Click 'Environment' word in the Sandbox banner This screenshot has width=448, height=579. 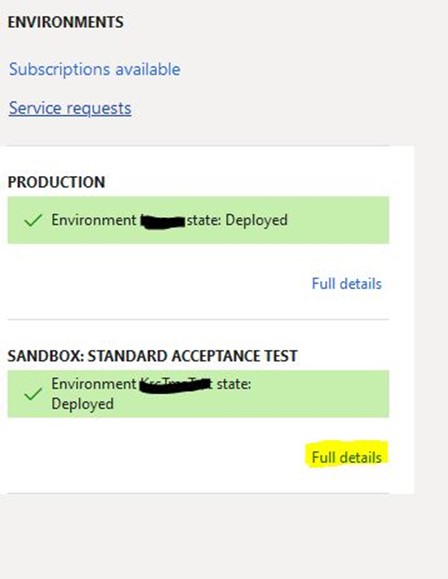(x=94, y=384)
